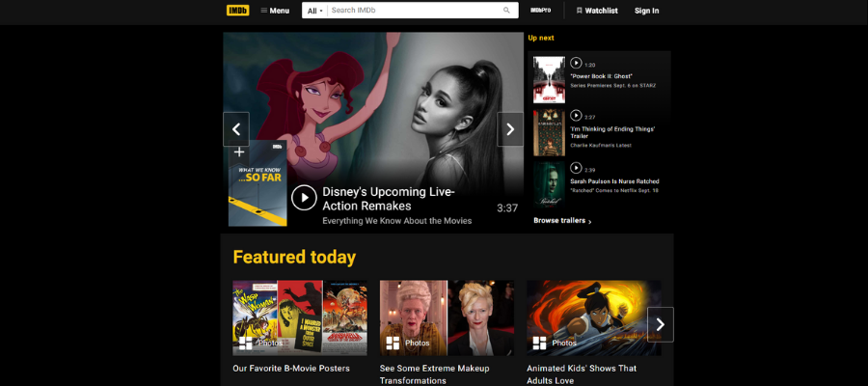Image resolution: width=868 pixels, height=386 pixels.
Task: Click "Power Book II: Ghost" title text
Action: click(x=601, y=76)
